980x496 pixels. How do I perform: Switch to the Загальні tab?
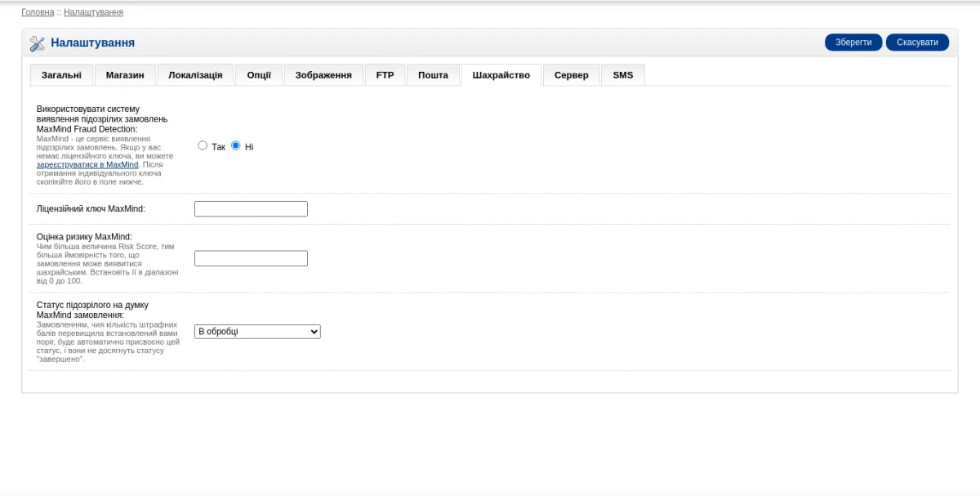(x=61, y=75)
